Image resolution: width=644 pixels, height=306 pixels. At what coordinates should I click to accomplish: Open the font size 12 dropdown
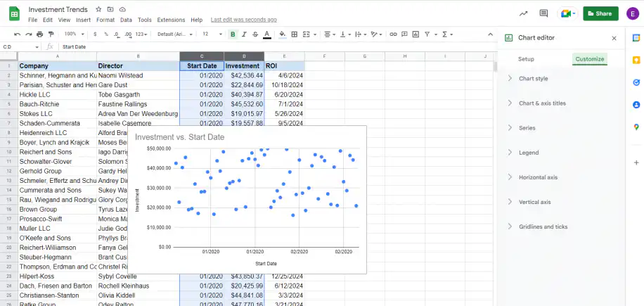click(212, 34)
